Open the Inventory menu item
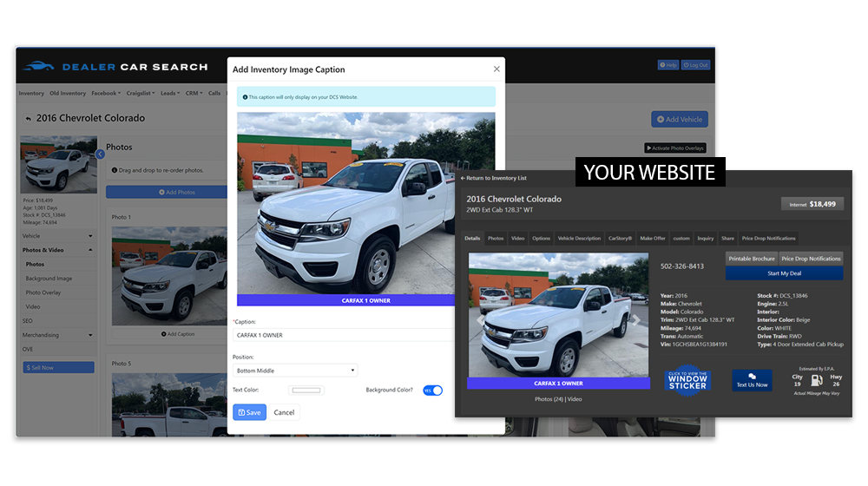868x486 pixels. pos(31,93)
